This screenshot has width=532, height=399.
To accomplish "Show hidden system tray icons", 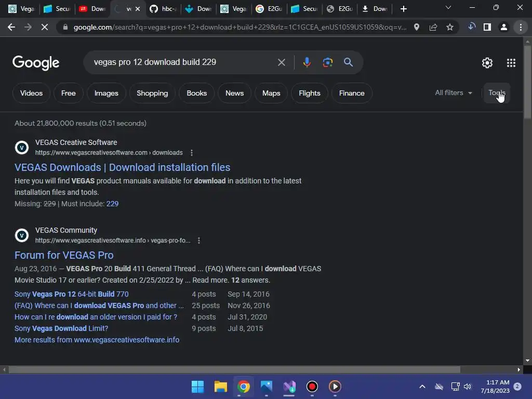I will coord(422,387).
